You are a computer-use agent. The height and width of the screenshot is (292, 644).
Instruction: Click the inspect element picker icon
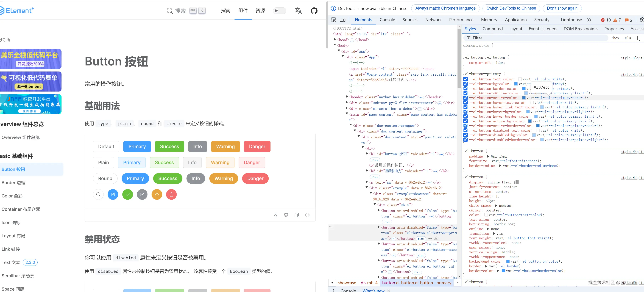(333, 20)
